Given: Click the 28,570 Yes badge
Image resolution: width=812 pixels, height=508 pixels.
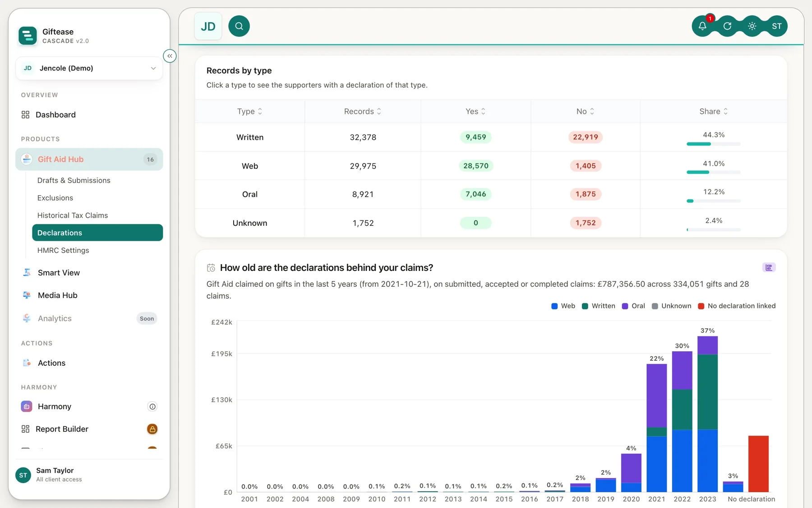Looking at the screenshot, I should [475, 166].
